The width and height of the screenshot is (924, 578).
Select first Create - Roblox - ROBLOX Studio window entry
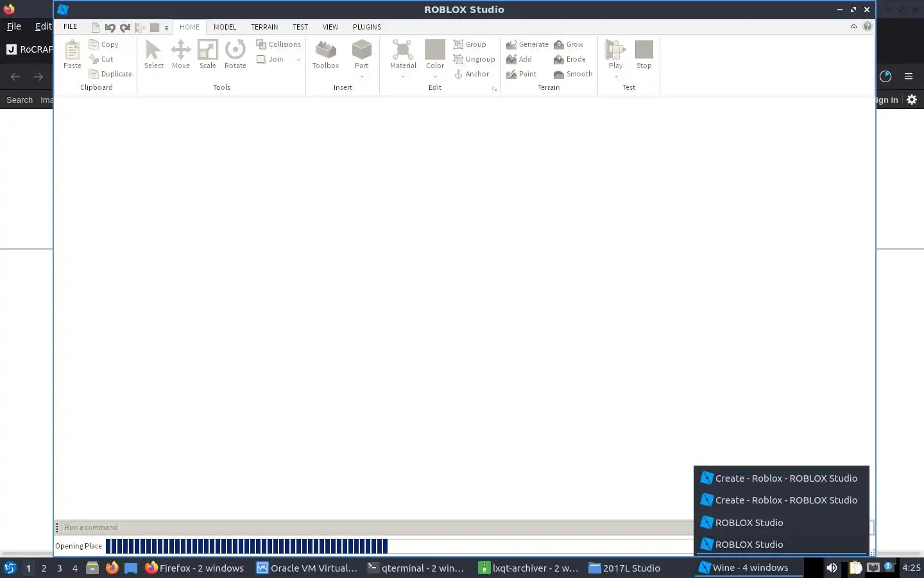coord(782,478)
